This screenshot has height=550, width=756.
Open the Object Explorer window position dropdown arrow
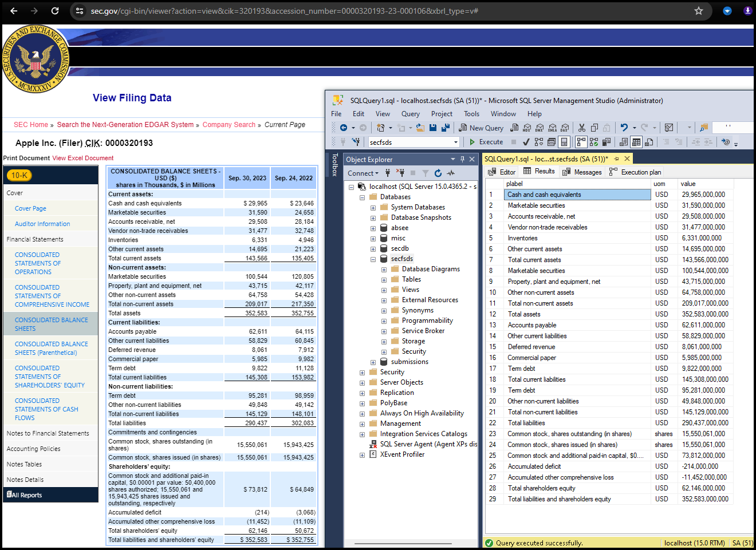(452, 159)
